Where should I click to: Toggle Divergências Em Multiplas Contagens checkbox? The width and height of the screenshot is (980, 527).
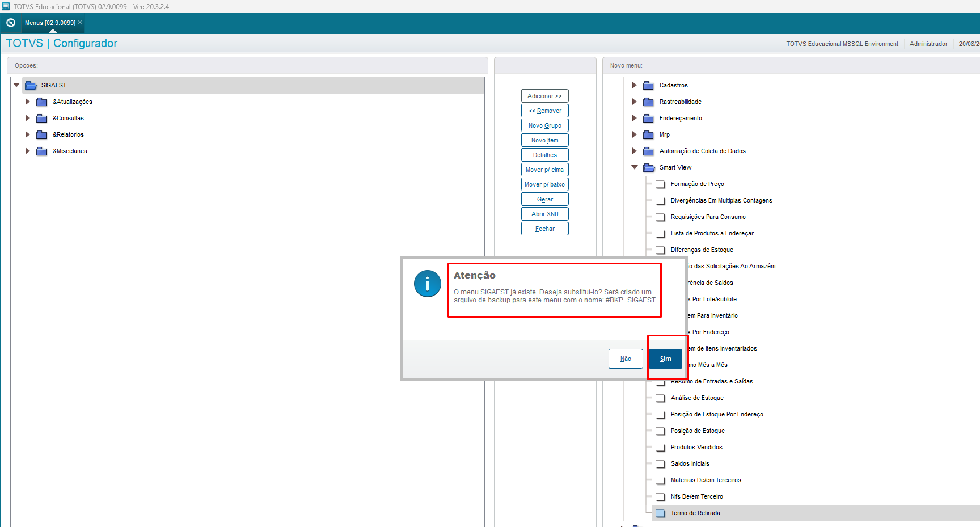[x=660, y=201]
